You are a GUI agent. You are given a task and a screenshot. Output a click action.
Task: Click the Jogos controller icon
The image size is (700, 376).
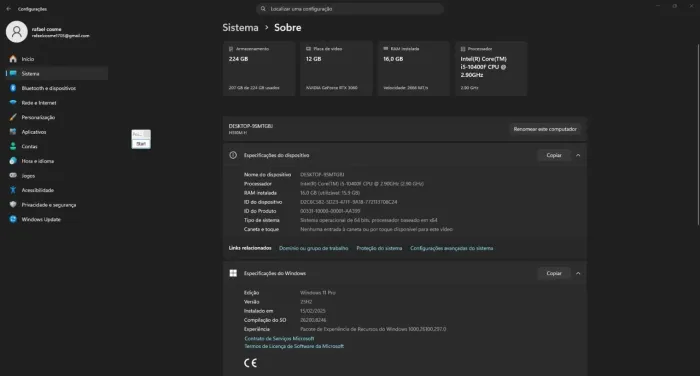(x=13, y=175)
